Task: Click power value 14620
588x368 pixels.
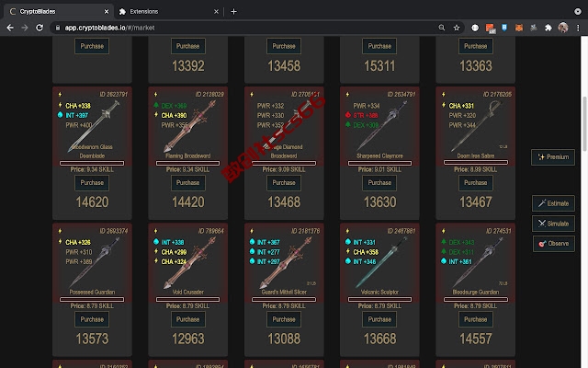Action: point(92,202)
